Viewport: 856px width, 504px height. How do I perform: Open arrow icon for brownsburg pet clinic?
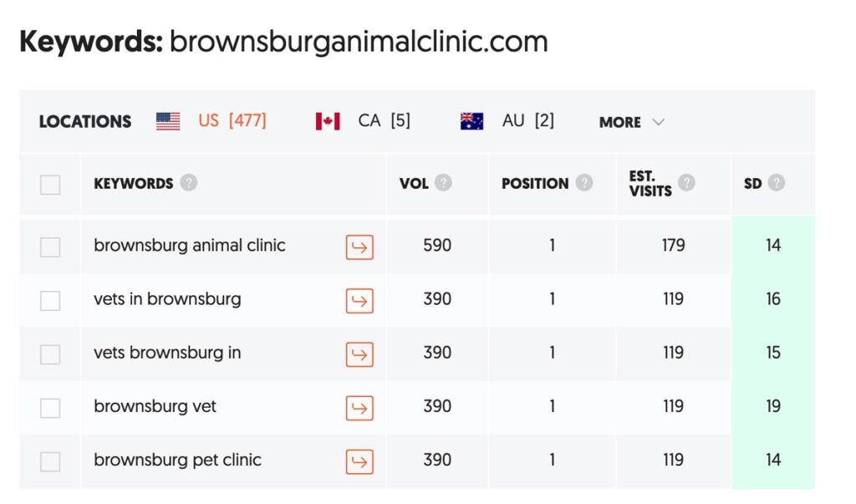click(359, 461)
